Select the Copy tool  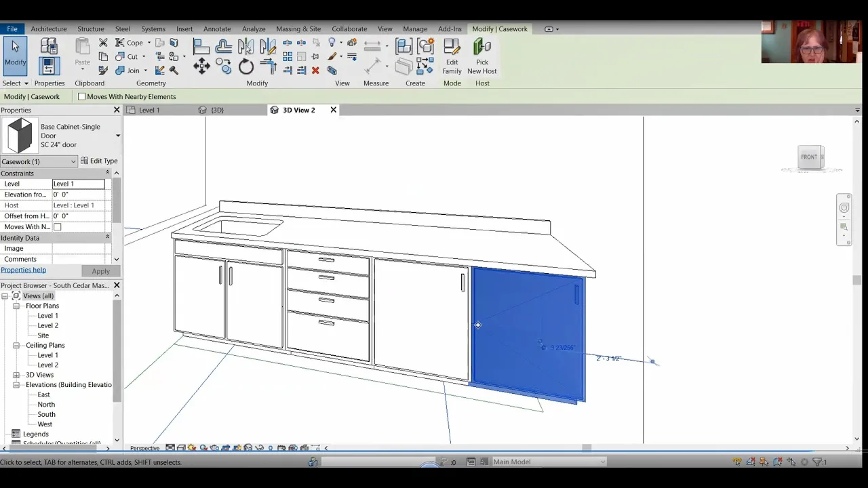click(223, 66)
